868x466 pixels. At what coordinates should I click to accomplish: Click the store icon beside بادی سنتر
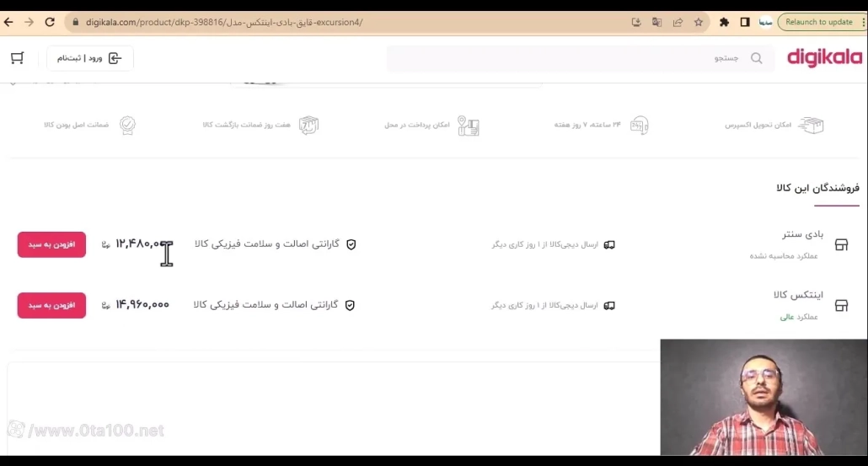pyautogui.click(x=841, y=244)
